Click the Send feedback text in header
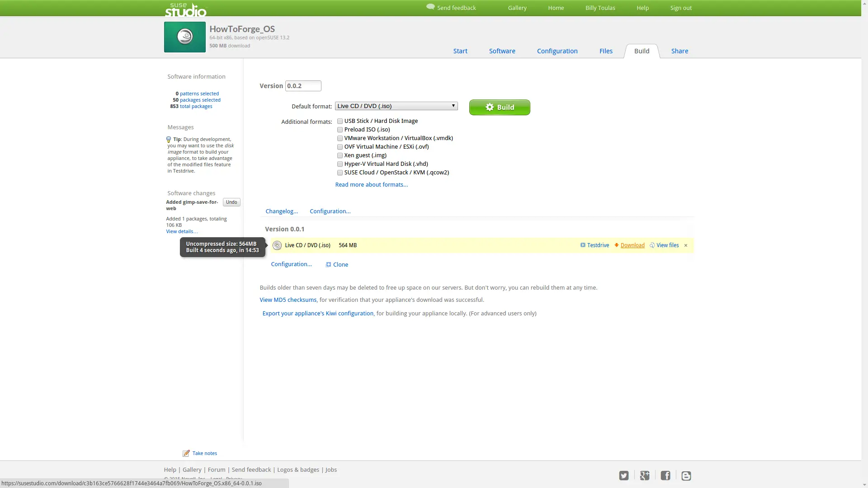 [456, 8]
